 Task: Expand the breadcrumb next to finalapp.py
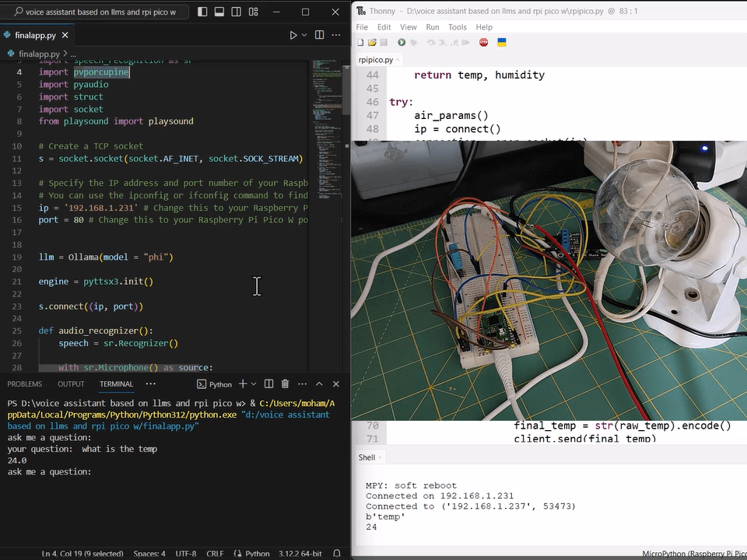[74, 54]
